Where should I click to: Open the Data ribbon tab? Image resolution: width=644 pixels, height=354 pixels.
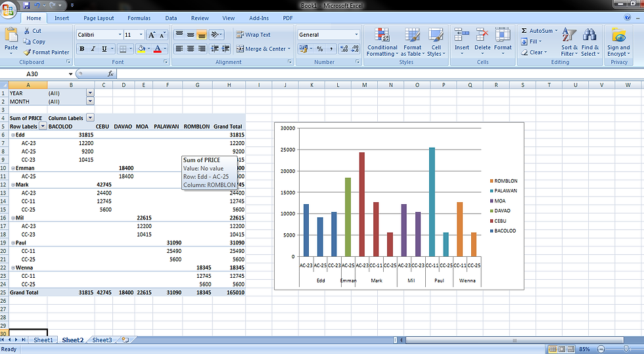pos(171,18)
